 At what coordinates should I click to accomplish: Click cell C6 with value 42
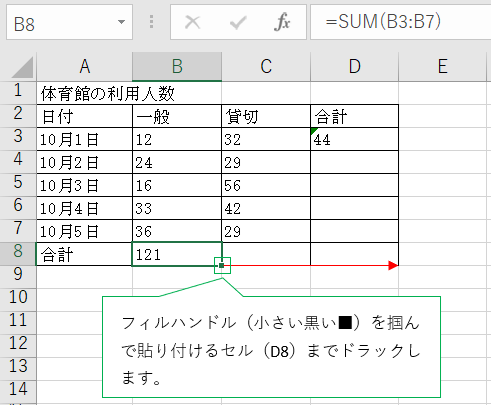click(x=266, y=208)
